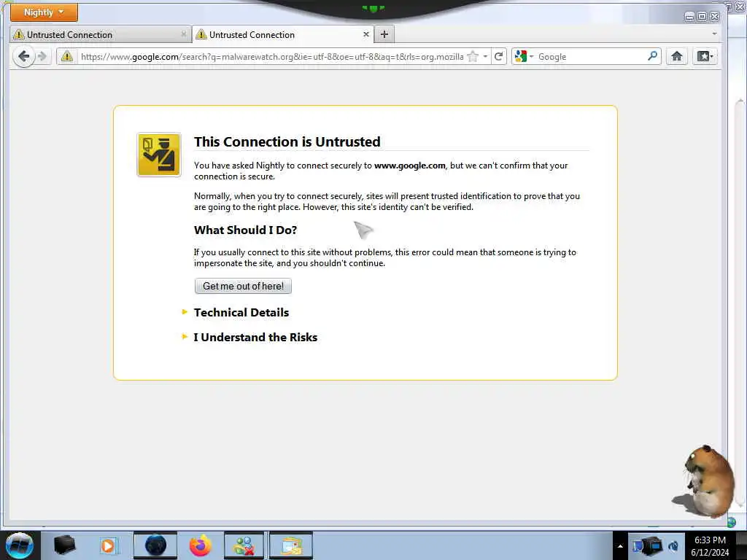
Task: Open the people messenger taskbar window
Action: (x=244, y=545)
